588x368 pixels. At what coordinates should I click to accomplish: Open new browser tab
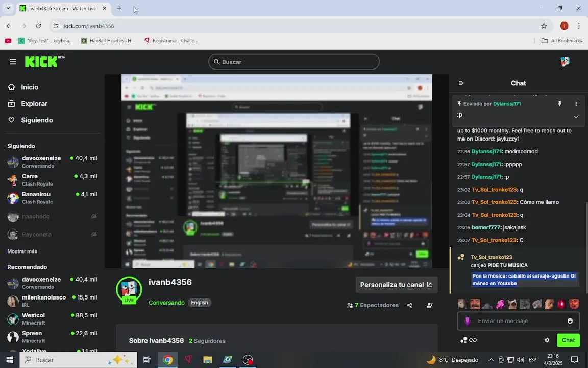tap(119, 8)
